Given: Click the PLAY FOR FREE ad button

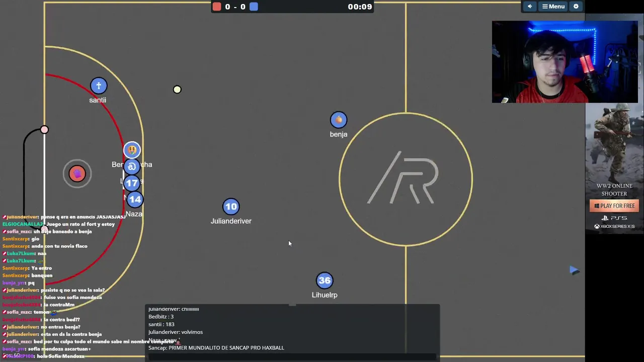Looking at the screenshot, I should 614,206.
